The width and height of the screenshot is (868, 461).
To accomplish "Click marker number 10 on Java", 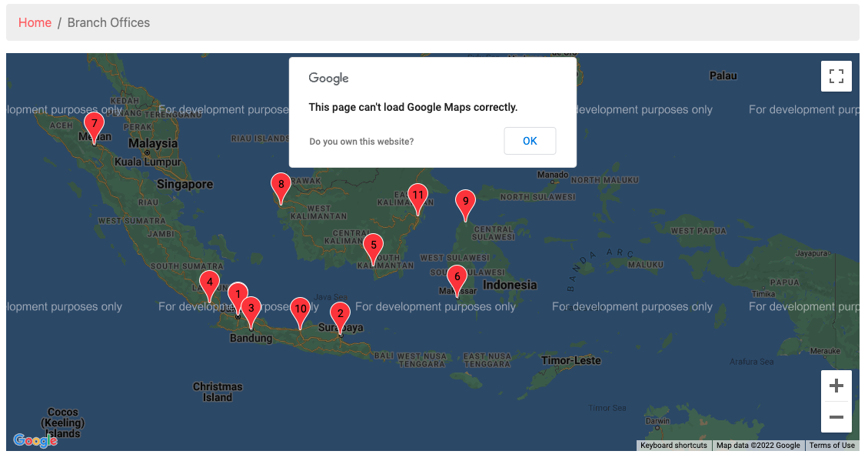I will [301, 309].
